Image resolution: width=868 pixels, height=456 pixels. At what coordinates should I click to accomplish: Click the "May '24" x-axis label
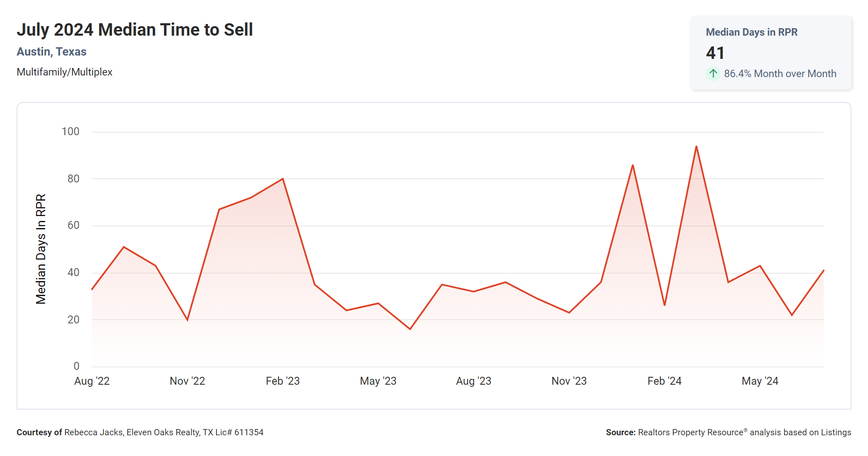(x=760, y=381)
